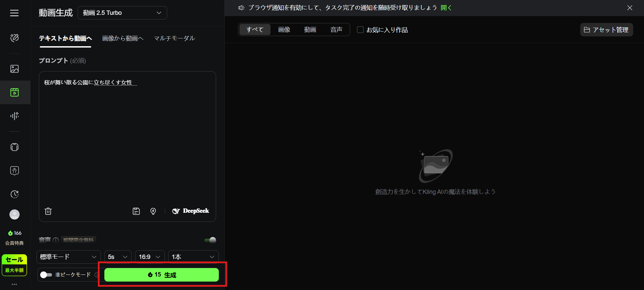Enable the 非ピークモード toggle
644x290 pixels.
click(x=46, y=275)
